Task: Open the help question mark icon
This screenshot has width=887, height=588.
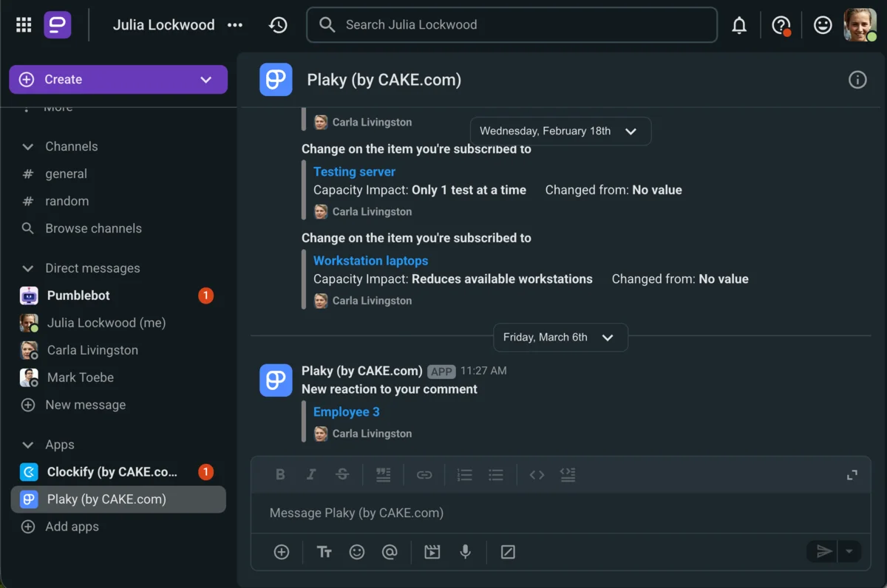Action: [781, 25]
